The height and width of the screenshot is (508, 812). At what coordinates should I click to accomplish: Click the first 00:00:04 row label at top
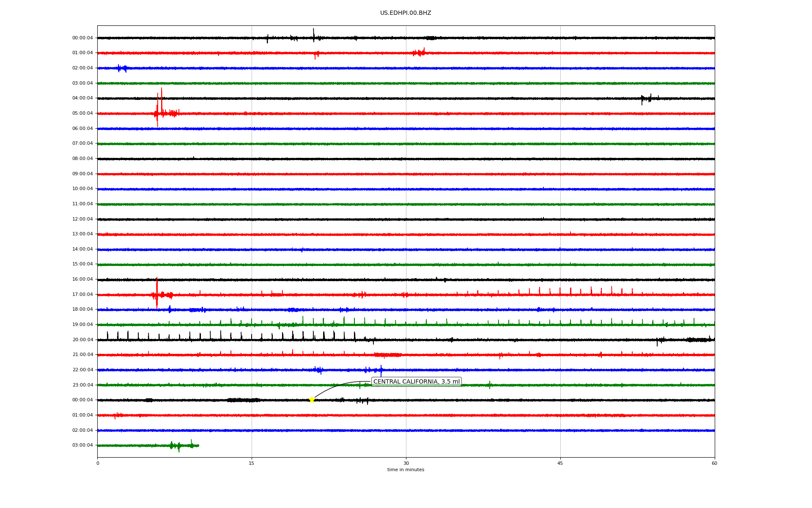[x=82, y=38]
